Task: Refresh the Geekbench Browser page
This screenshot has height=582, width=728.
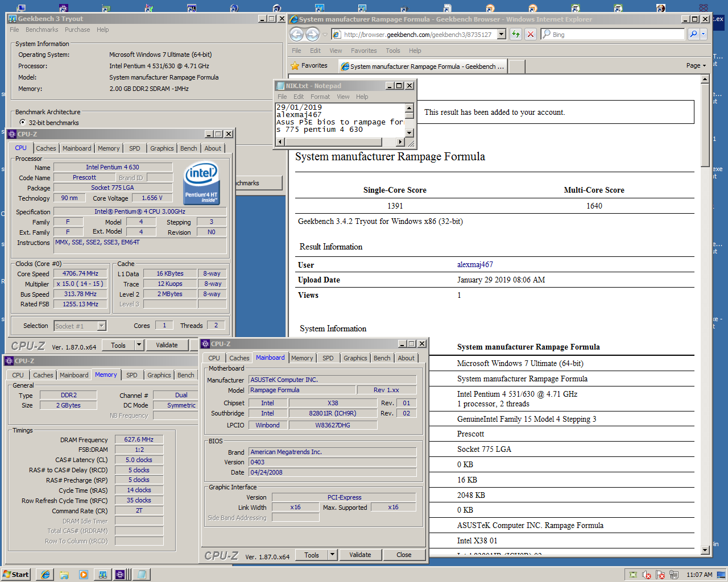Action: click(515, 34)
